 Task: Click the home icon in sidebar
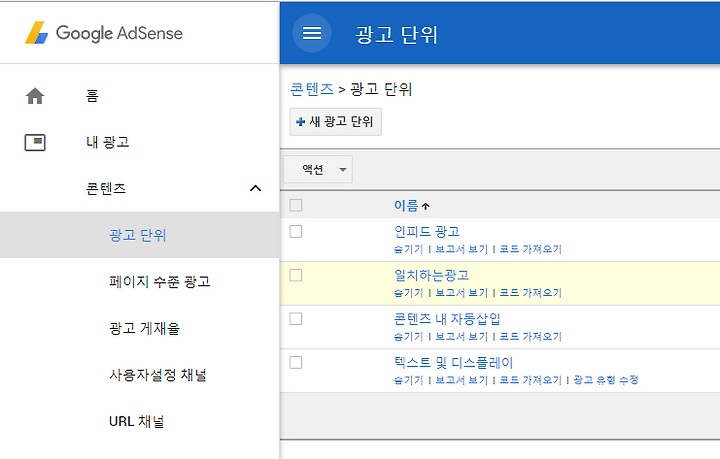[x=35, y=96]
